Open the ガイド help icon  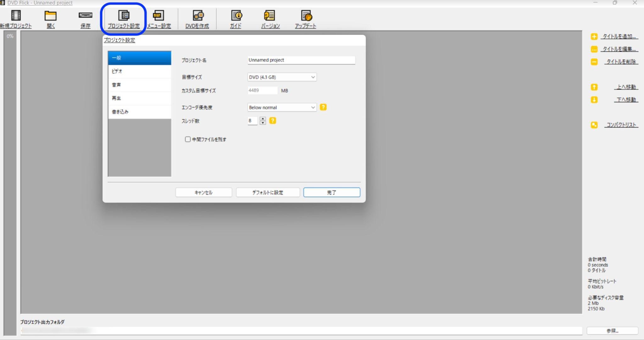point(236,15)
